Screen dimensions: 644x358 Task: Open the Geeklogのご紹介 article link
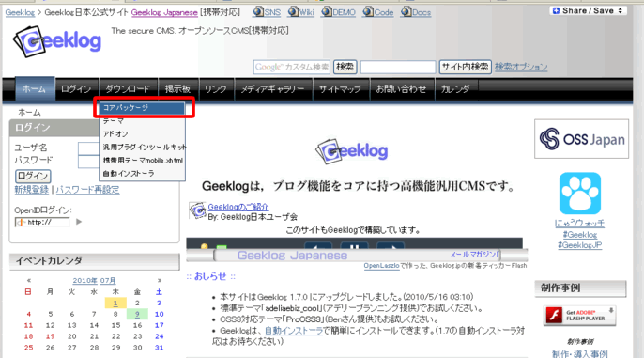pos(238,207)
